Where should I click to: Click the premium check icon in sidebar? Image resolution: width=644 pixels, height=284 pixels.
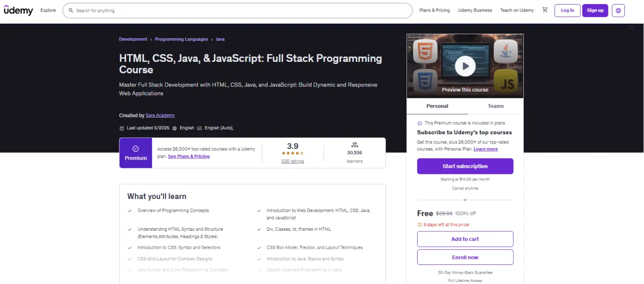420,123
